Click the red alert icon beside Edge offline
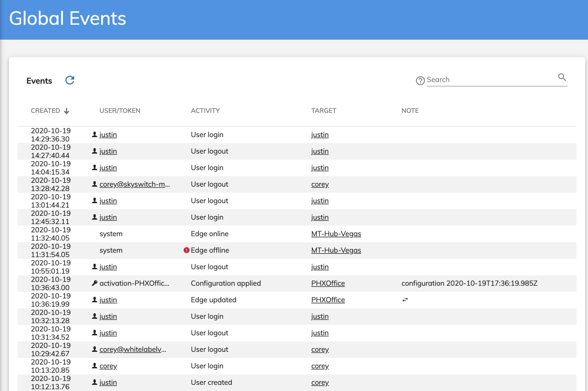 (186, 250)
